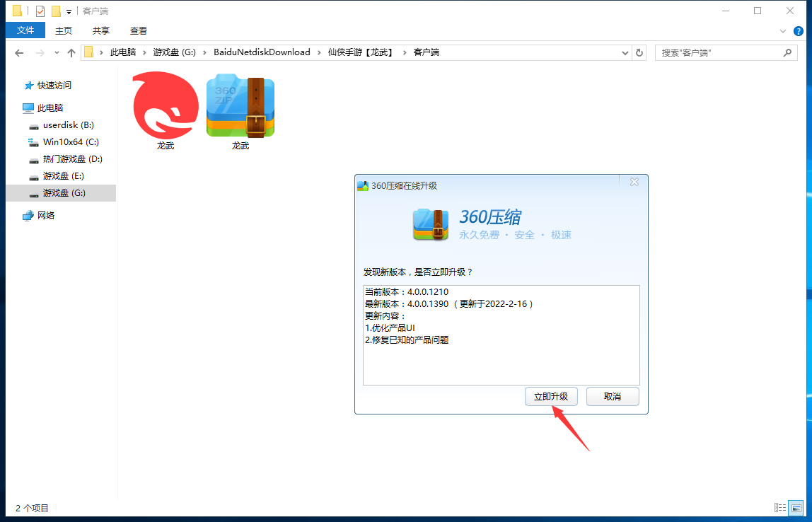Switch to the 查看 ribbon tab
Screen dimensions: 812x522
[x=139, y=30]
